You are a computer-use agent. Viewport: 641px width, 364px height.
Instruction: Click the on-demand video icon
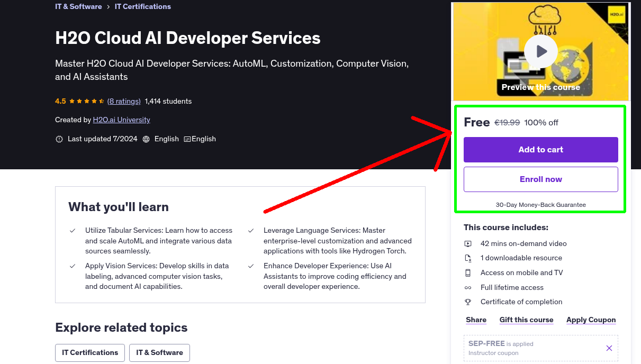pos(468,243)
